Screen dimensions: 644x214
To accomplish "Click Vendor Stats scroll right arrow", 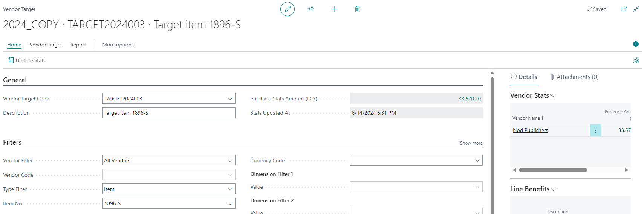I will pos(626,170).
